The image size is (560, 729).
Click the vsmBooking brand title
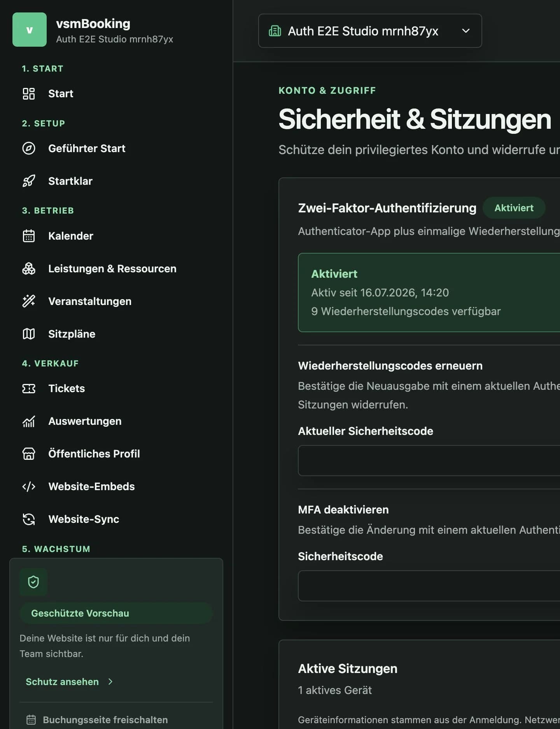[93, 23]
